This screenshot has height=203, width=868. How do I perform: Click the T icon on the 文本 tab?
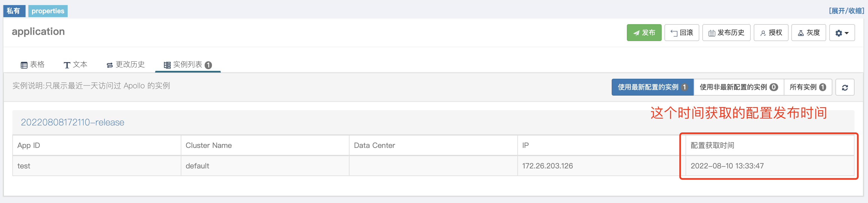[x=67, y=64]
